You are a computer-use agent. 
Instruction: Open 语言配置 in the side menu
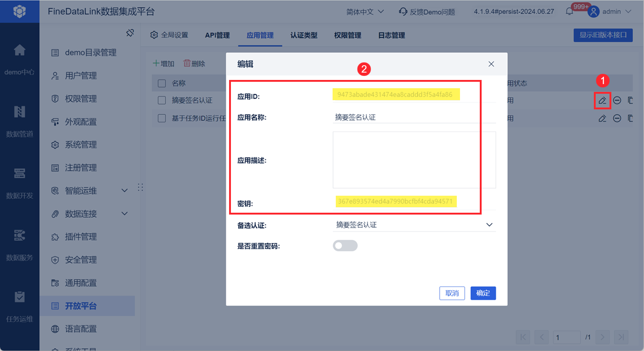(87, 329)
